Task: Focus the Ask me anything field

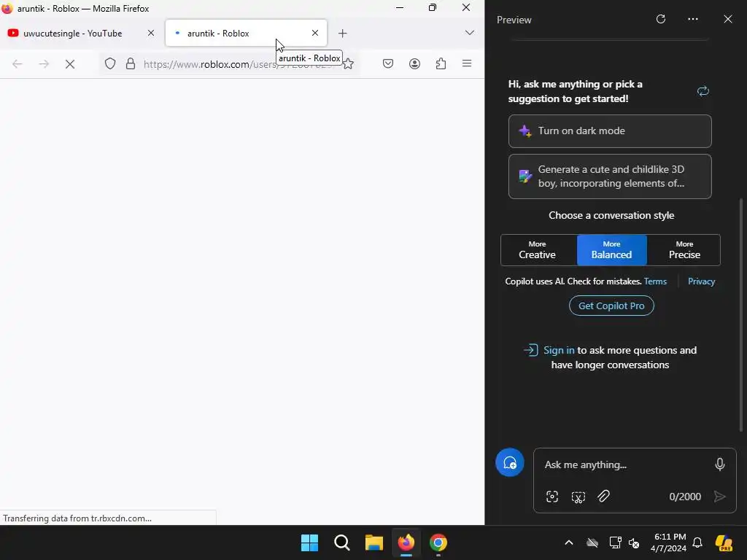Action: coord(624,464)
